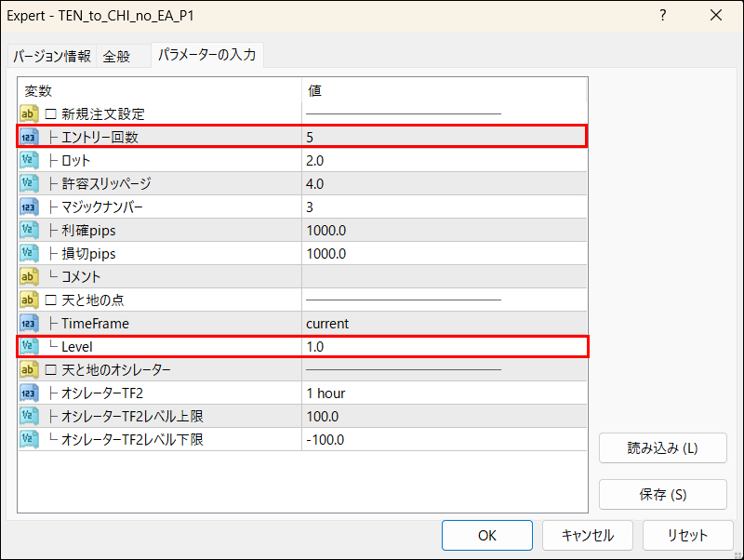Click the 保存 (S) button
This screenshot has height=560, width=744.
point(662,495)
